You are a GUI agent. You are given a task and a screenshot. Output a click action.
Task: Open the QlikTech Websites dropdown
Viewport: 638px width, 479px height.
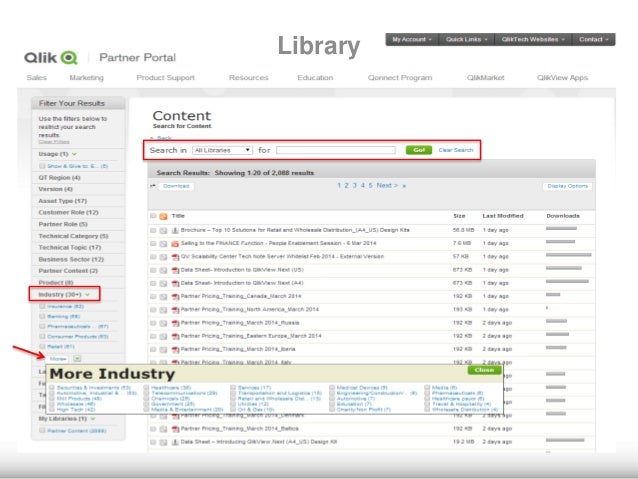pyautogui.click(x=533, y=39)
